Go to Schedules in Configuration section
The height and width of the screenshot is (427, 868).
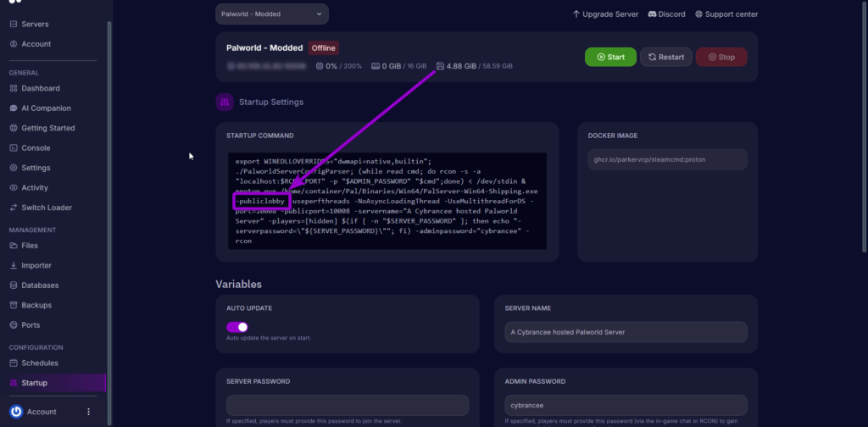click(39, 363)
